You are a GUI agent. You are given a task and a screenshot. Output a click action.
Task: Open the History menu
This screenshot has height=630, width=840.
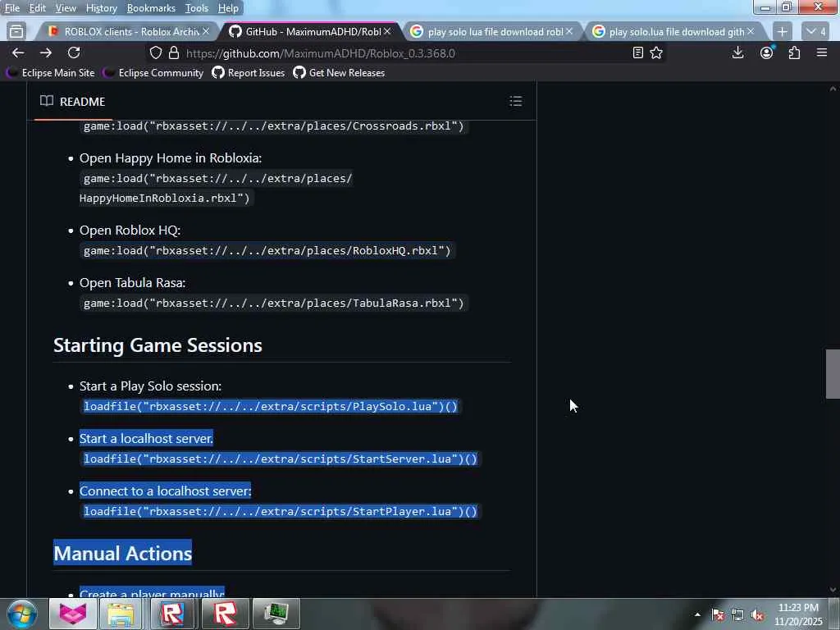pos(101,8)
